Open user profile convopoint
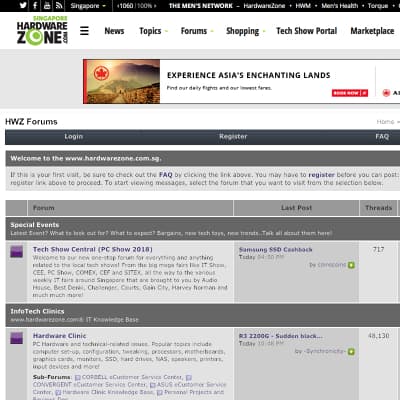Screen dimensions: 400x400 point(331,265)
